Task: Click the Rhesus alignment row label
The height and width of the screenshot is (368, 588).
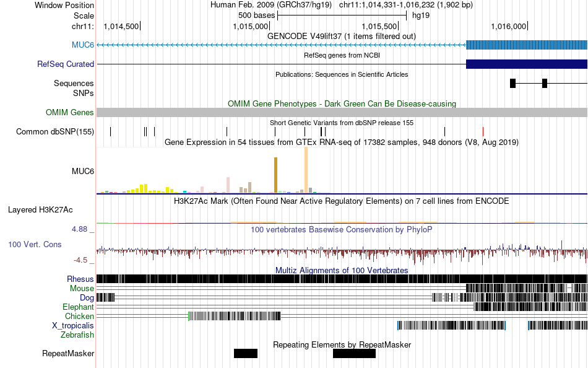Action: click(x=80, y=279)
